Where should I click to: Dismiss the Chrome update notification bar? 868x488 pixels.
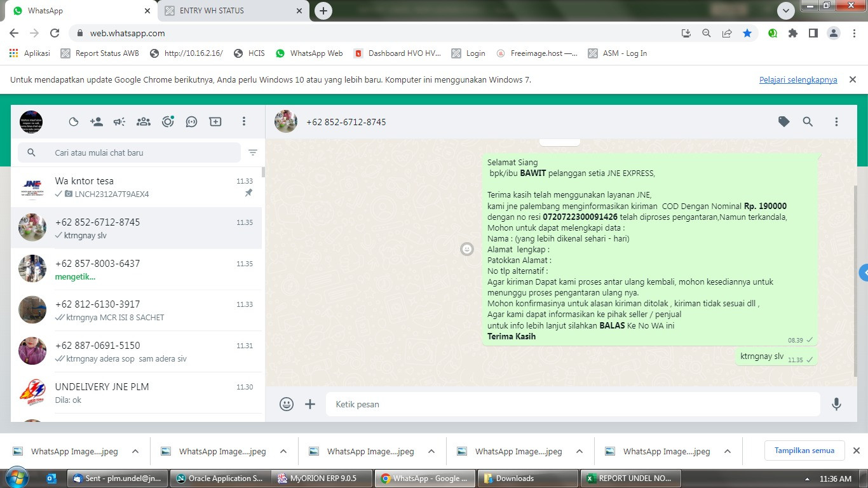click(853, 79)
